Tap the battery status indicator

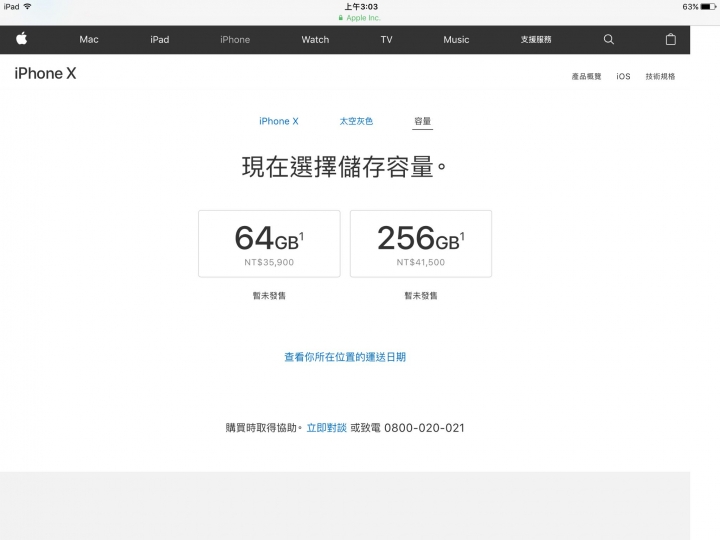[x=708, y=6]
